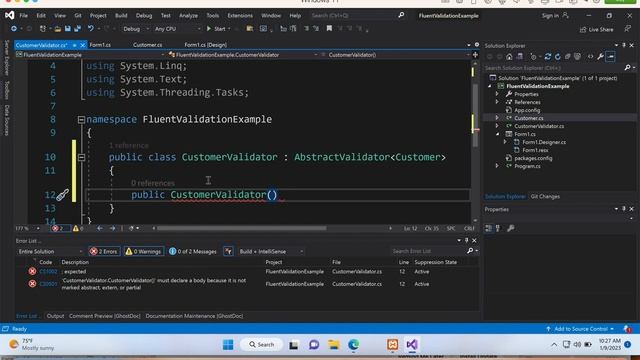Click the Undo icon in toolbar
Image resolution: width=640 pixels, height=360 pixels.
pos(91,29)
